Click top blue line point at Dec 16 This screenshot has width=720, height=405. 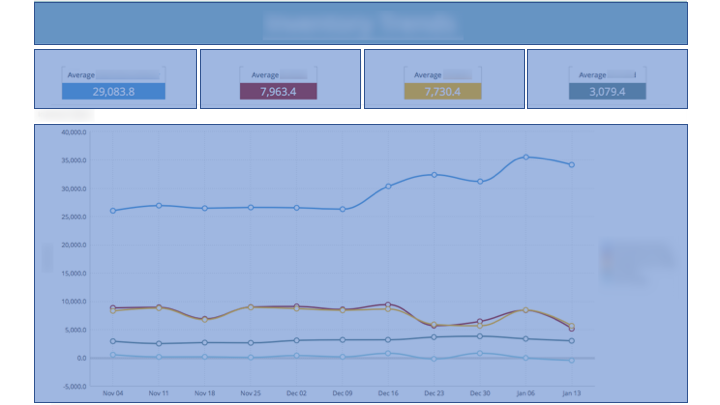[x=388, y=186]
